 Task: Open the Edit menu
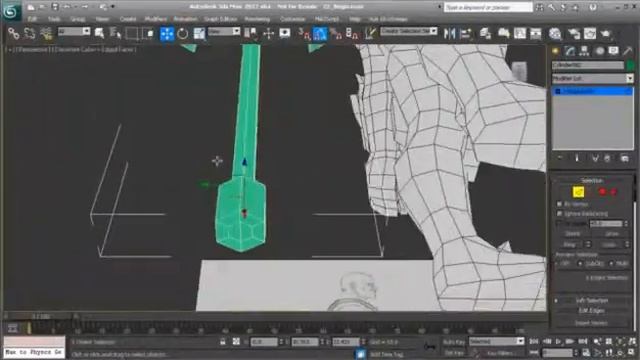[x=32, y=19]
